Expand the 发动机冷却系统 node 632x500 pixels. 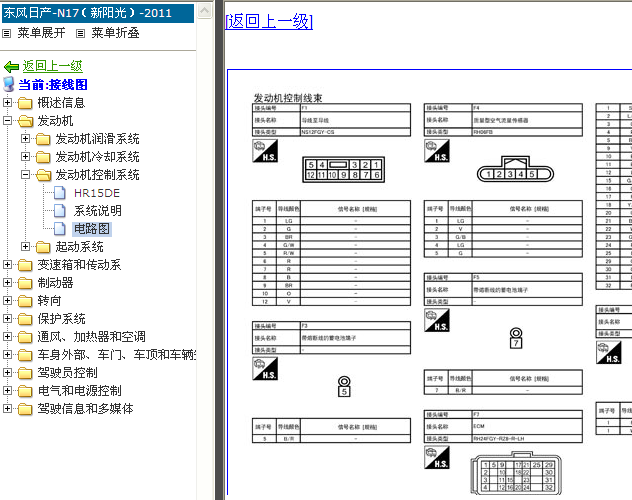click(25, 156)
